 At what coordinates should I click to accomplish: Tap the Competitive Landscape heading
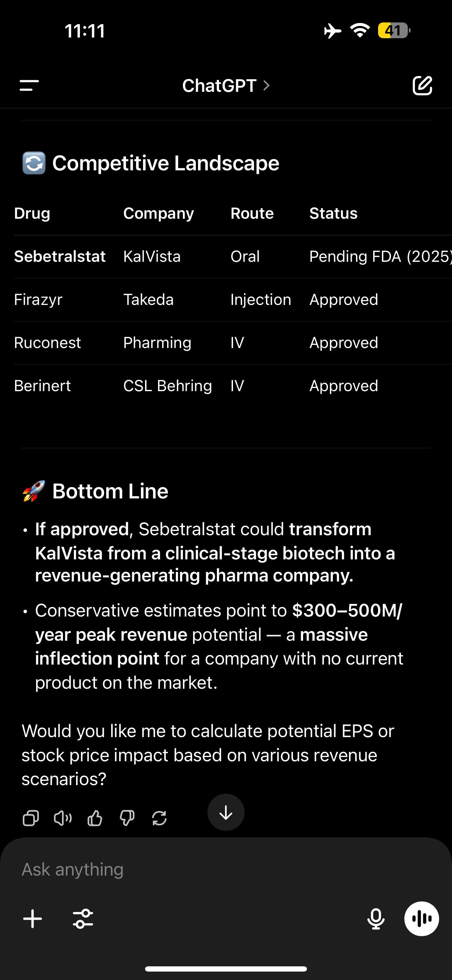pyautogui.click(x=165, y=163)
